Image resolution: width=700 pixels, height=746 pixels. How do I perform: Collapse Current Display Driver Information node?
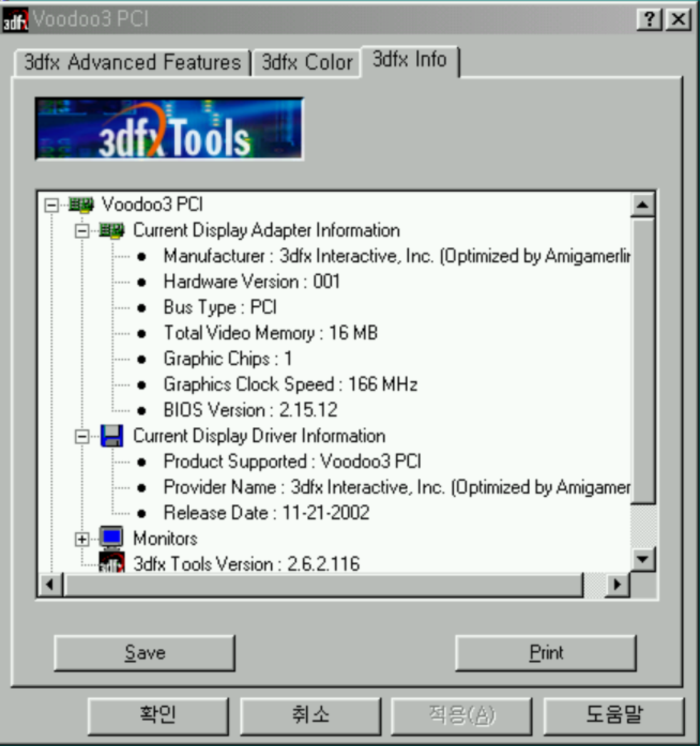click(82, 436)
